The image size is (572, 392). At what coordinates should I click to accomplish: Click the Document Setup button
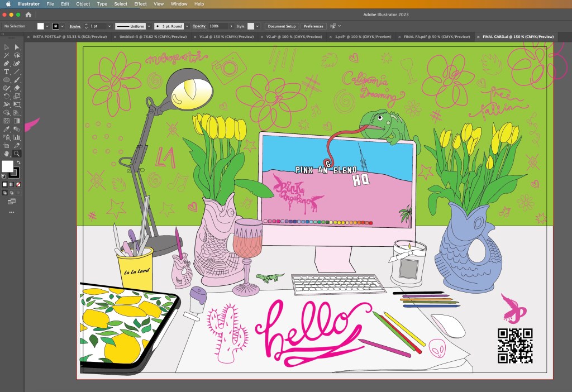pos(282,26)
